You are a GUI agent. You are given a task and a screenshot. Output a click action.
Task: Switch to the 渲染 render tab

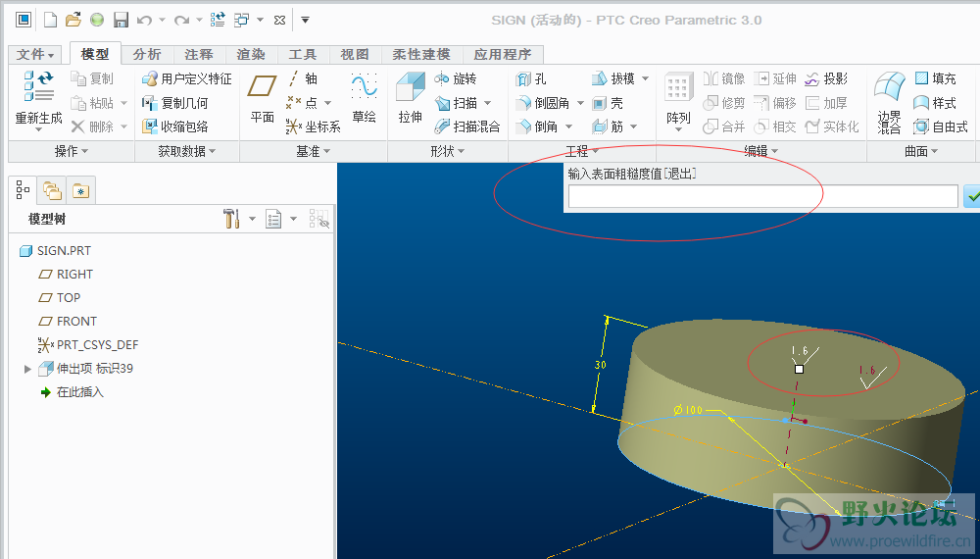251,54
